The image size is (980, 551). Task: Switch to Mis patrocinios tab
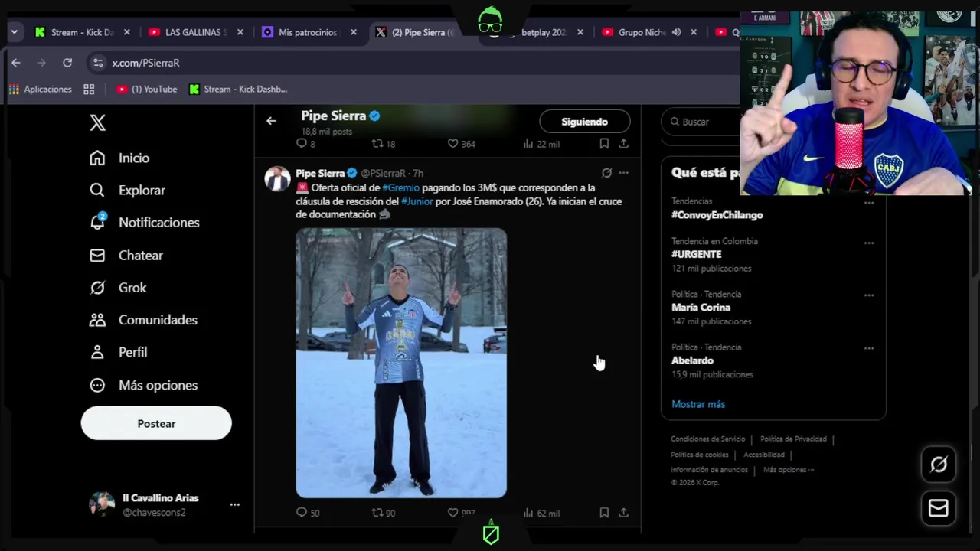308,32
